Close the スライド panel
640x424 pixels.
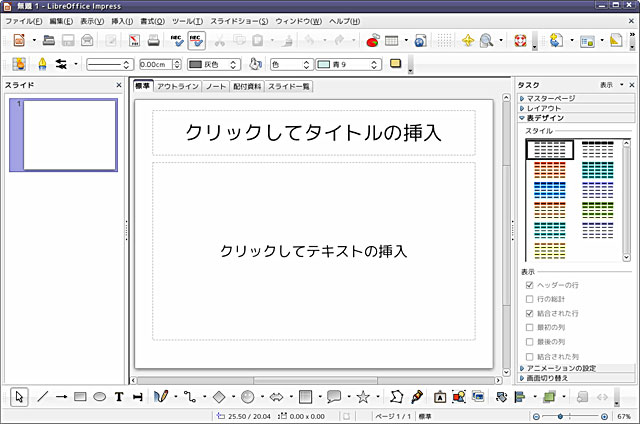coord(119,85)
